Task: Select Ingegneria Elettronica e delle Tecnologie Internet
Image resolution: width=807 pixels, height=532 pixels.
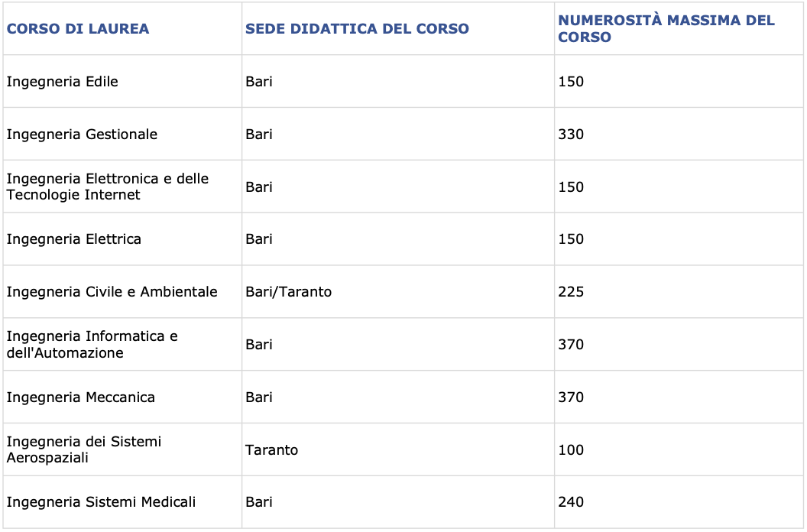Action: click(x=108, y=187)
